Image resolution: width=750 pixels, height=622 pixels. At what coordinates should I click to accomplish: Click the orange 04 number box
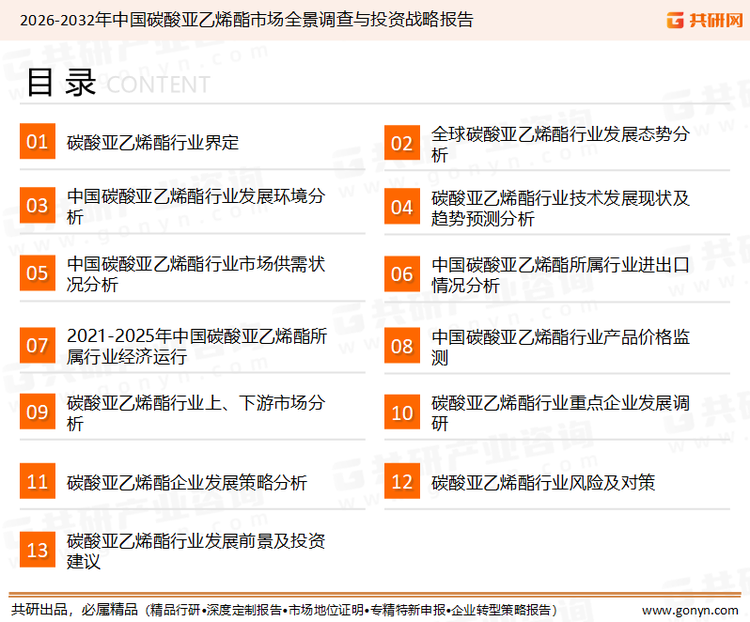click(402, 206)
